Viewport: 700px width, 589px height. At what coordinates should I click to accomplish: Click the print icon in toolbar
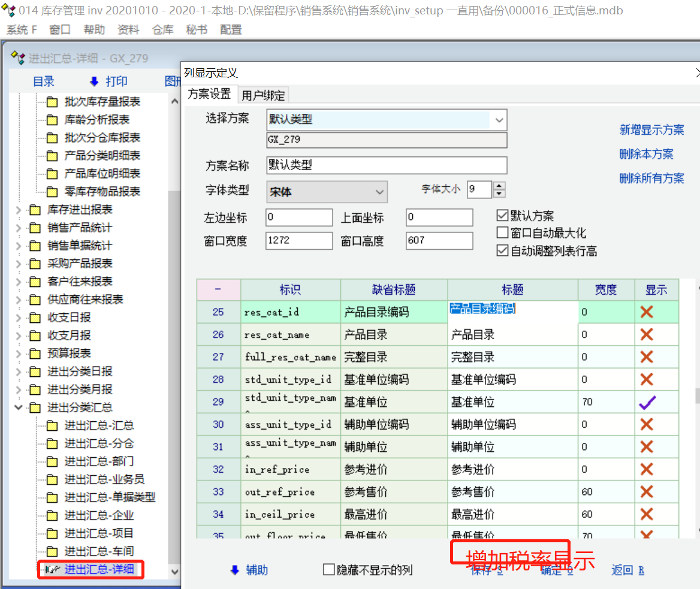tap(93, 81)
